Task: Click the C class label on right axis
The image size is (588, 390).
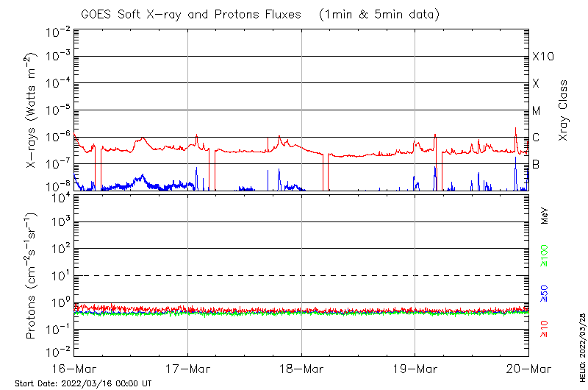Action: click(x=537, y=138)
